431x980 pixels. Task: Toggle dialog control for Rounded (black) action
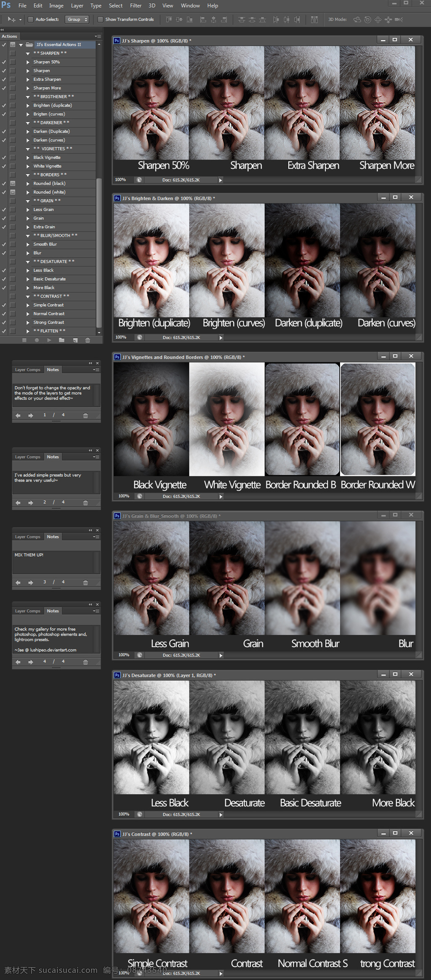point(13,184)
